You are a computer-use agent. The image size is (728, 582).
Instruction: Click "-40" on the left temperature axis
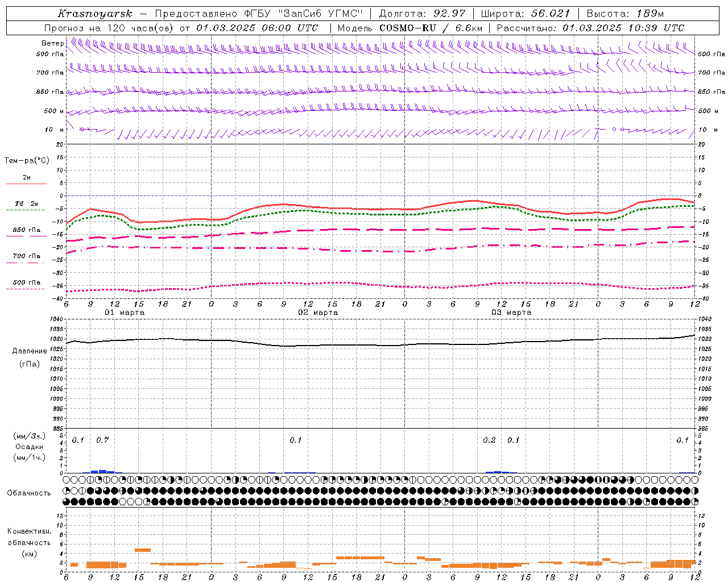[58, 298]
